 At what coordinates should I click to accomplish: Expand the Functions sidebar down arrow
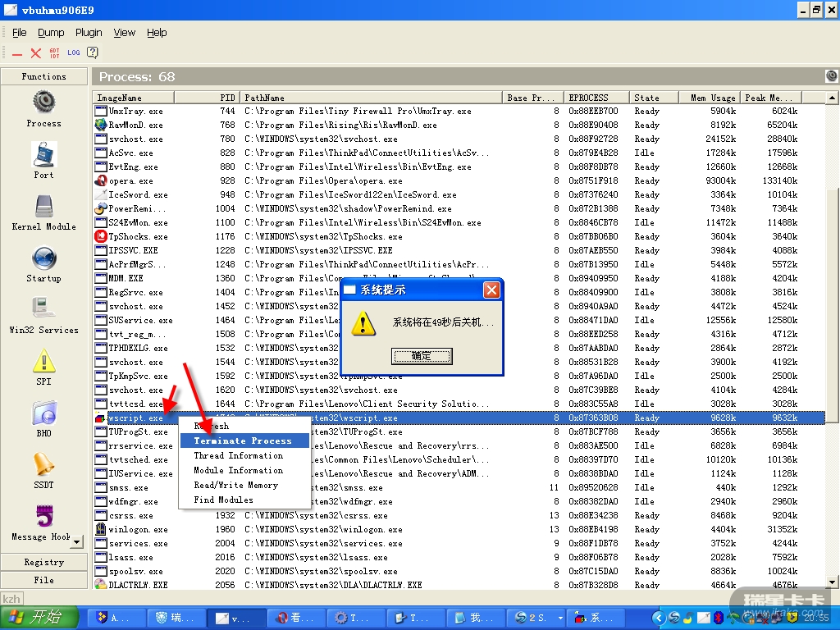(77, 542)
